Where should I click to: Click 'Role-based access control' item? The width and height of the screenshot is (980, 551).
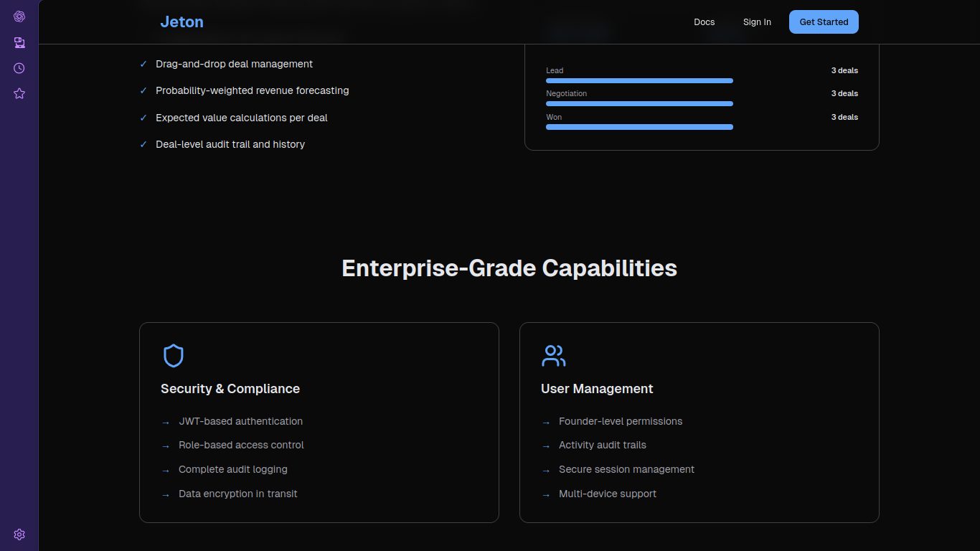[241, 445]
